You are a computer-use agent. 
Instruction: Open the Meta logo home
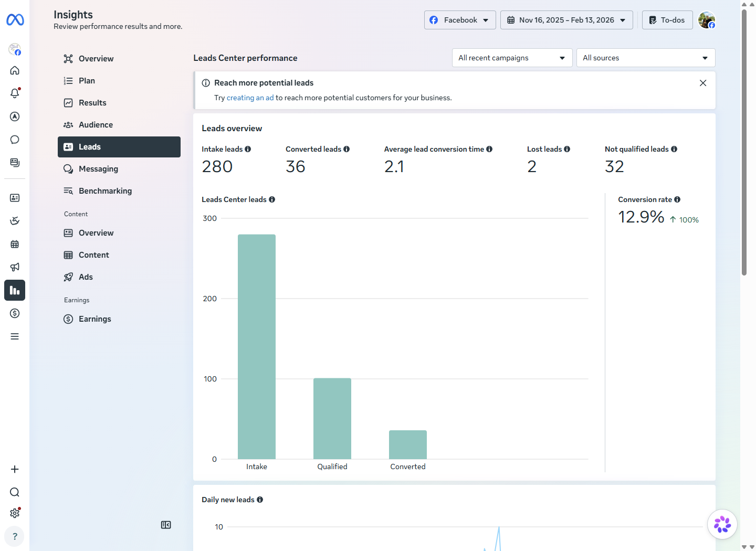(x=15, y=20)
